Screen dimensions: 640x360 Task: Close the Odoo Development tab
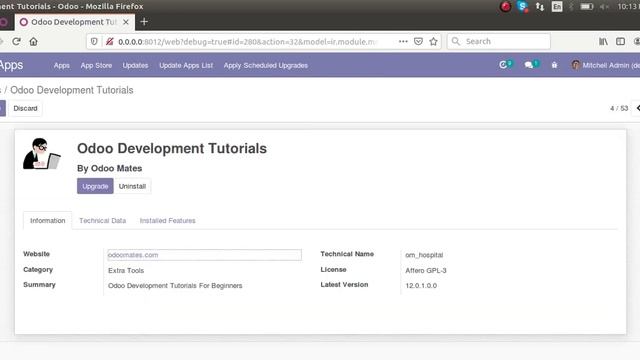click(x=126, y=22)
